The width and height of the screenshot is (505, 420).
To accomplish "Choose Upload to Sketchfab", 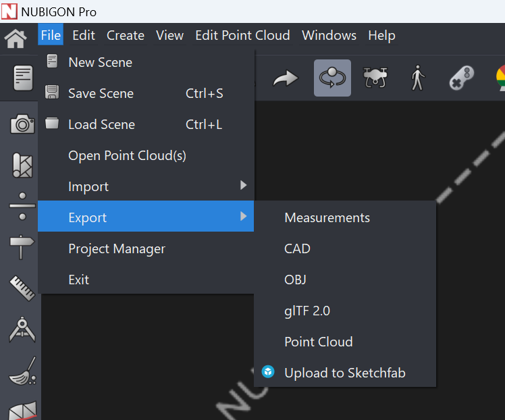I will click(345, 373).
